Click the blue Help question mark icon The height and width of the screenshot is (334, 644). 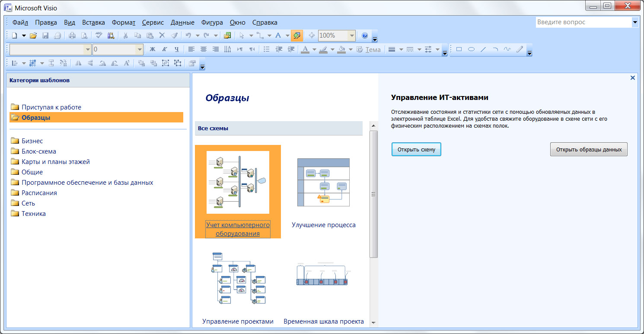(365, 35)
